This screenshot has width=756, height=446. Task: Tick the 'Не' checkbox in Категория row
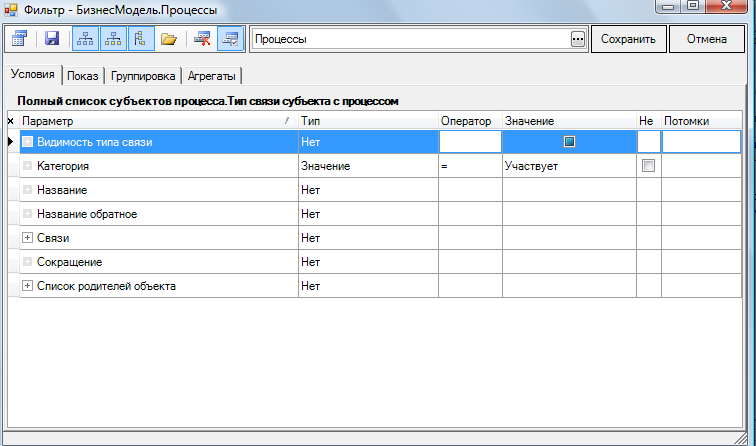click(x=648, y=166)
